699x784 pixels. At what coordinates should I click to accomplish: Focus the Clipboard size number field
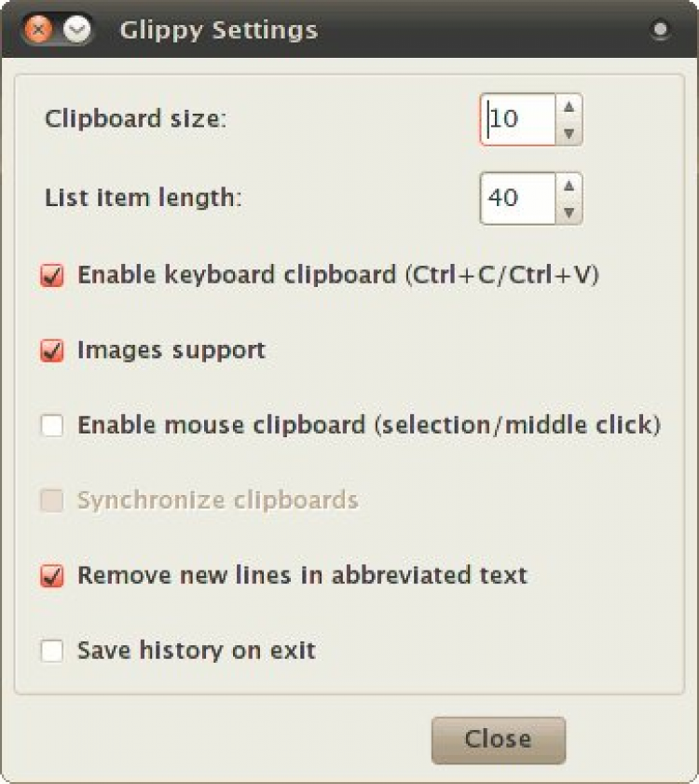518,119
